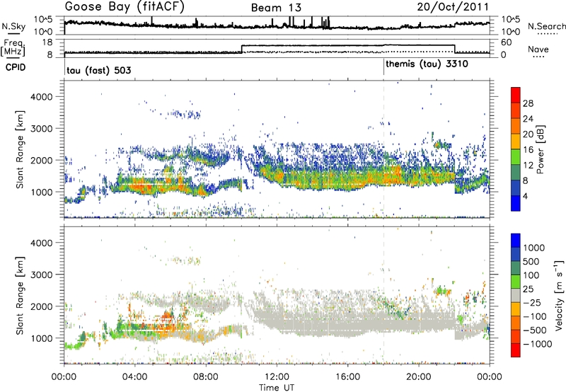The image size is (566, 392).
Task: Click the date '20/Oct/2011'
Action: (x=453, y=7)
